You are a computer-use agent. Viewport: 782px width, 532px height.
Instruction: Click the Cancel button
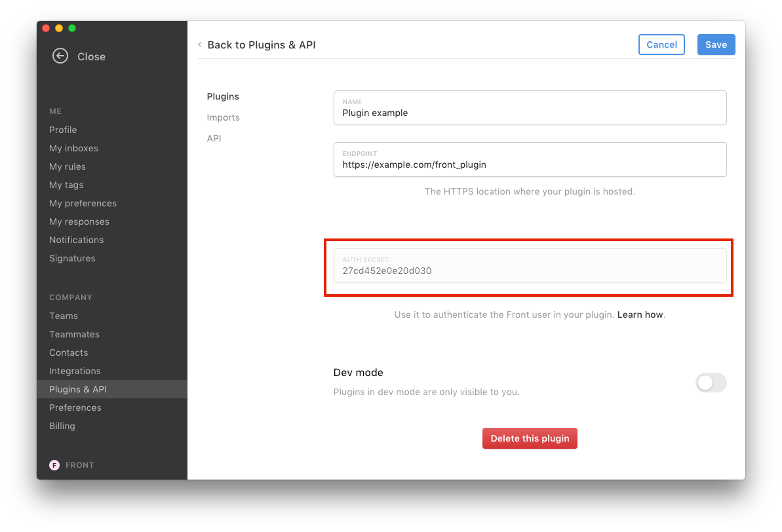[x=662, y=45]
